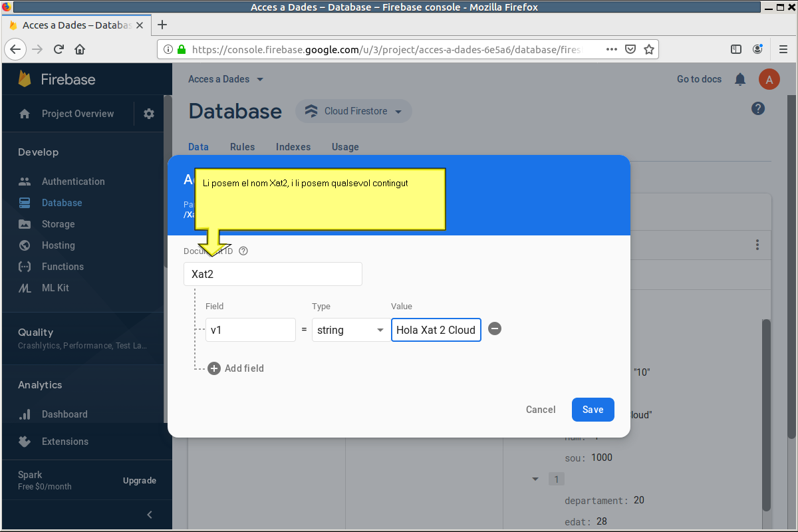Collapse the array item 1 expander

(x=536, y=479)
